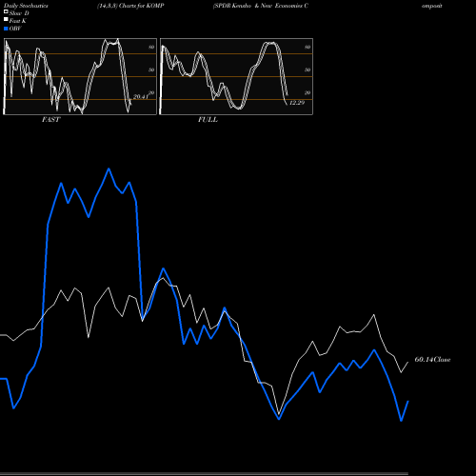Click the 12.29 value in FULL chart
Viewport: 476px width, 476px height.
coord(297,103)
